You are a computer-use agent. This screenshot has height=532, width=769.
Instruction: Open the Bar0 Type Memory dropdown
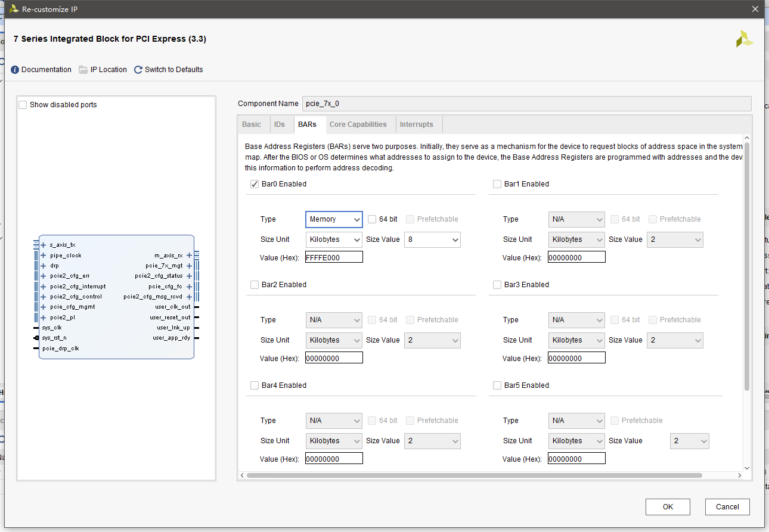click(x=334, y=219)
